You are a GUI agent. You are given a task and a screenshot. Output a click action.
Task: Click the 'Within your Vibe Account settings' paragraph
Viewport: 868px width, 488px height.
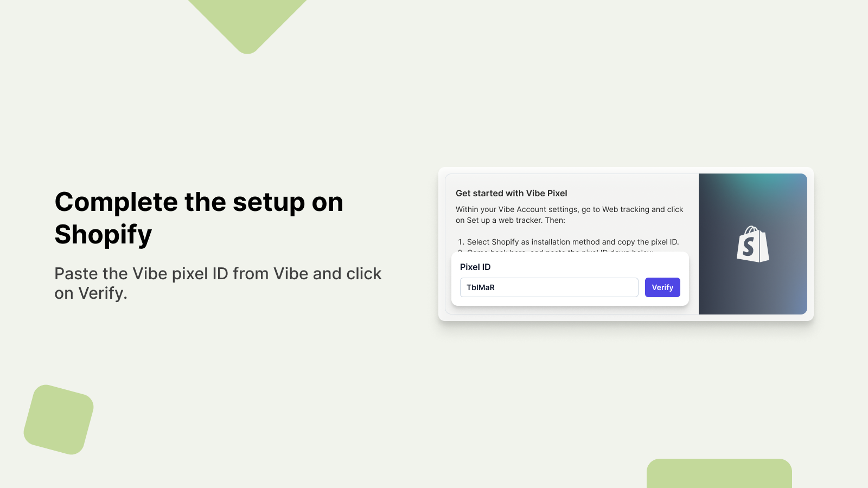570,215
